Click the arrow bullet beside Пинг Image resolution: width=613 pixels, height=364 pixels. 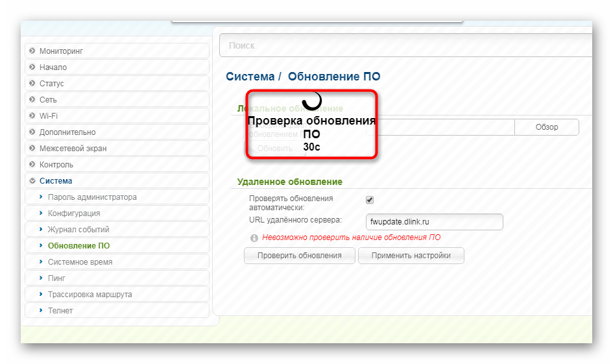click(x=41, y=278)
